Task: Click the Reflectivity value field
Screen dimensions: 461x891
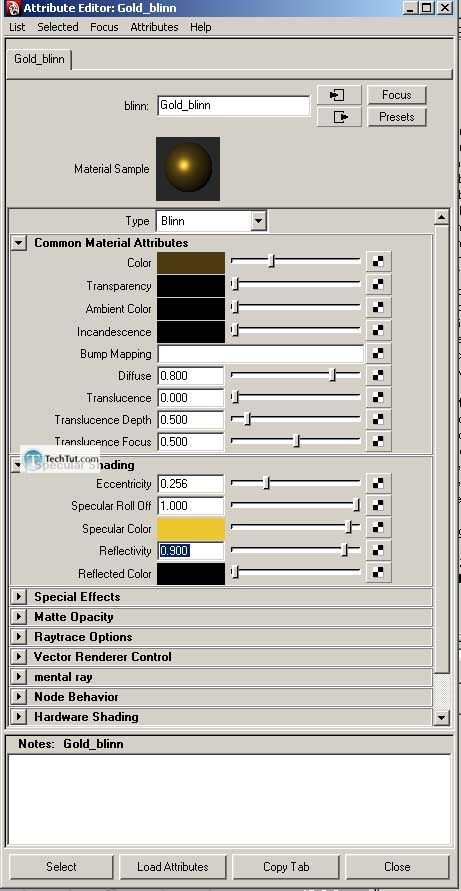Action: (190, 551)
